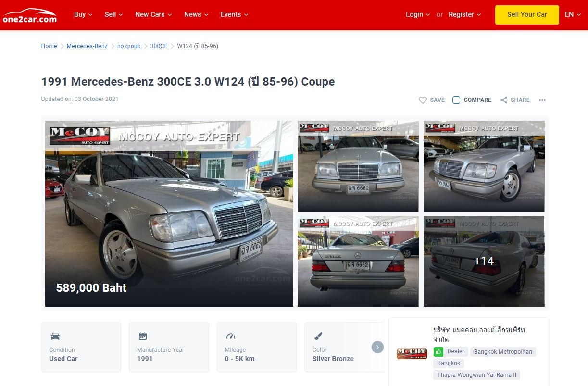The height and width of the screenshot is (386, 588).
Task: Click the Sell Your Car button
Action: pos(527,15)
